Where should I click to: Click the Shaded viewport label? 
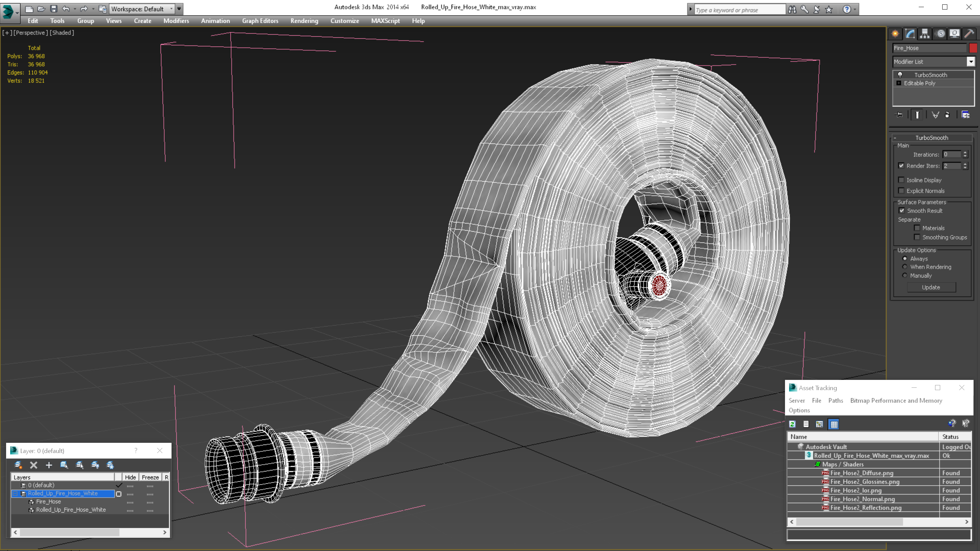[62, 33]
